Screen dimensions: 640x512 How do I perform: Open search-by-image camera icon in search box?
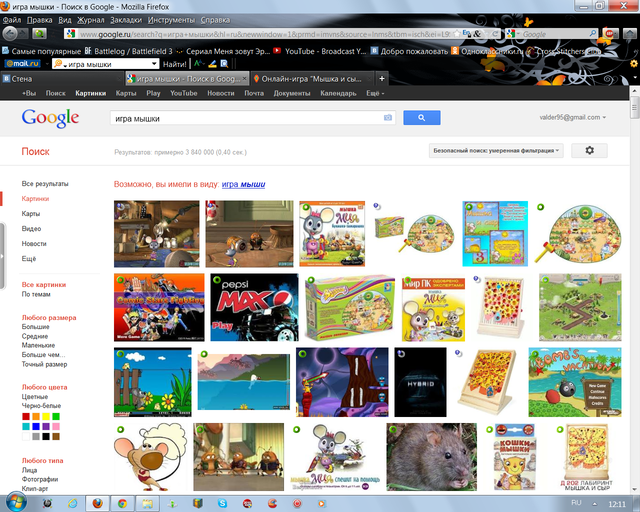click(388, 118)
